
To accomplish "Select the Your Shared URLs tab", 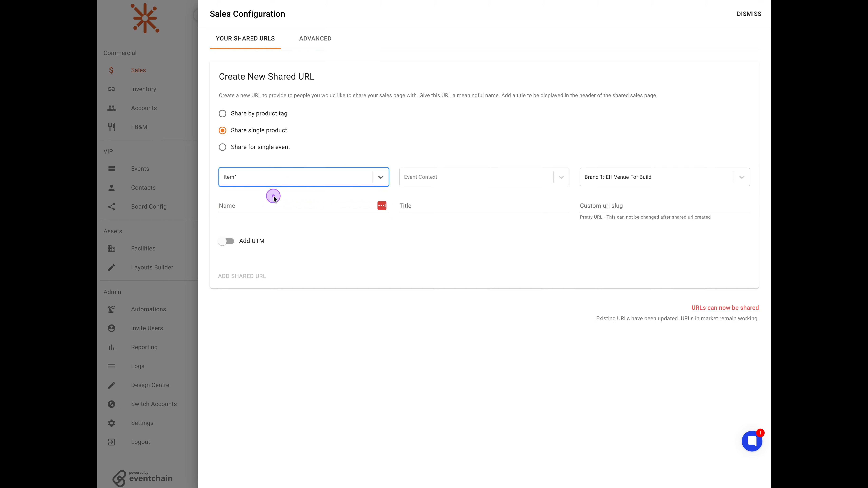I will [245, 38].
